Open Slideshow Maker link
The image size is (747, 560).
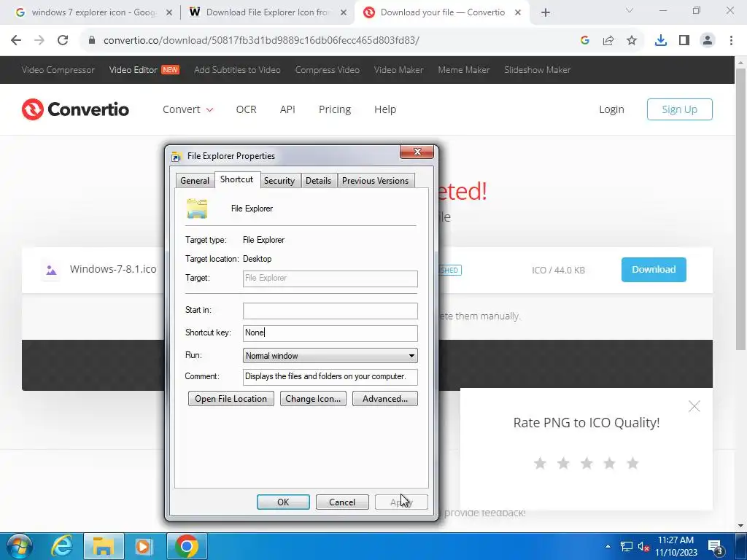(x=538, y=70)
